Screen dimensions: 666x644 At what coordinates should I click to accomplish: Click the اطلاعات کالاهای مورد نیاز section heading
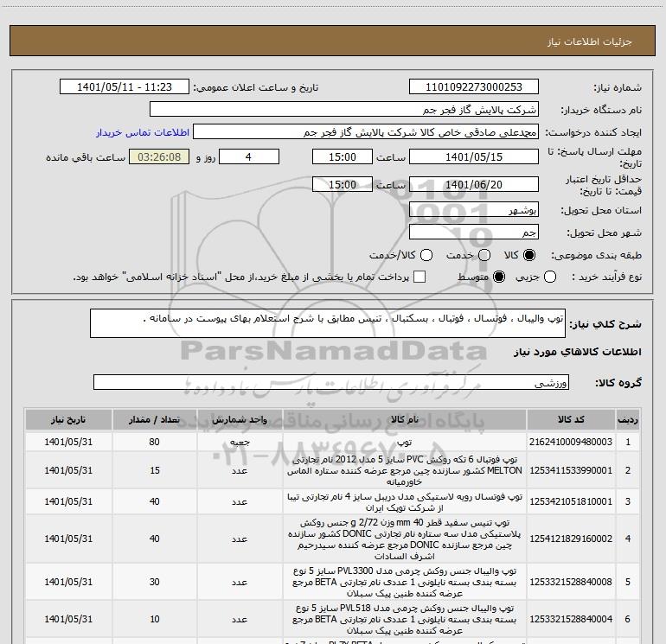coord(578,352)
